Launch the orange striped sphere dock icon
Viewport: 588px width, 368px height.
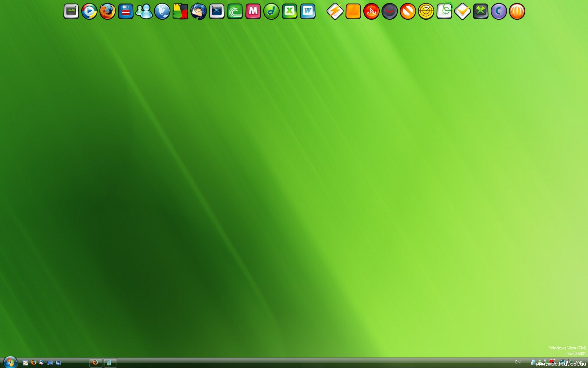[x=517, y=11]
